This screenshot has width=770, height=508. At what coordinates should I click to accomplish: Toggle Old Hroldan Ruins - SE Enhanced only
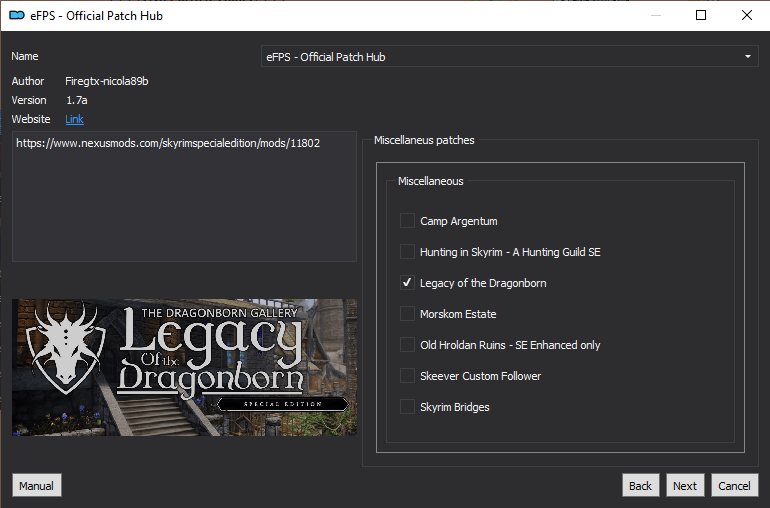coord(407,344)
